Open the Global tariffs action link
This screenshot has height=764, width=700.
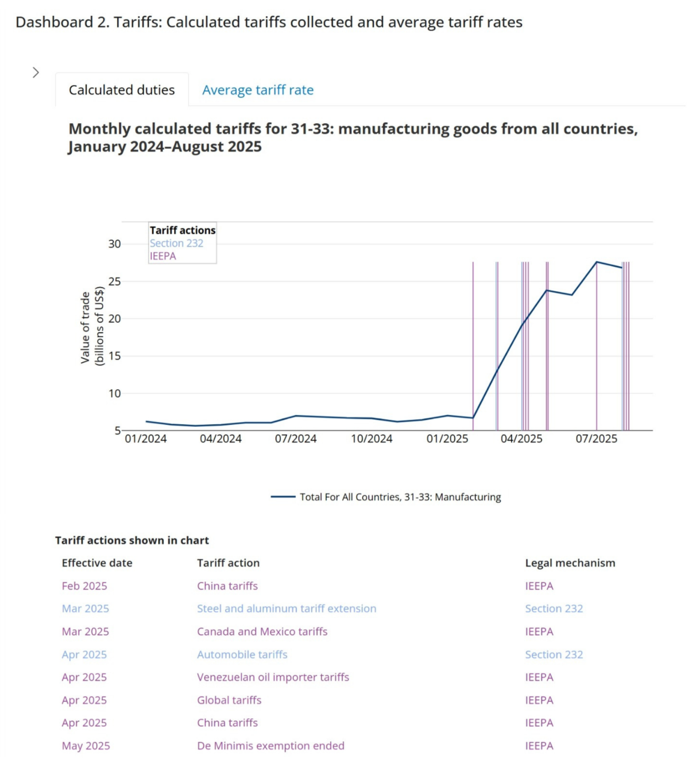pyautogui.click(x=229, y=700)
